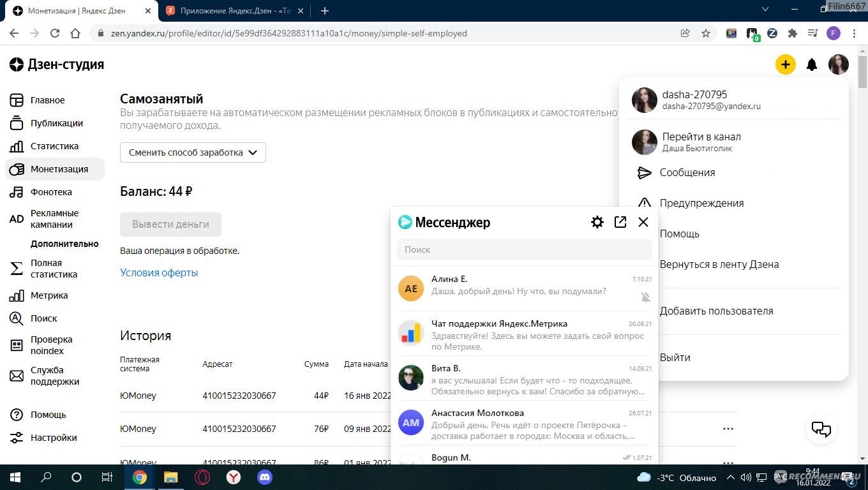868x490 pixels.
Task: Click the Метрика bar chart icon
Action: click(17, 295)
